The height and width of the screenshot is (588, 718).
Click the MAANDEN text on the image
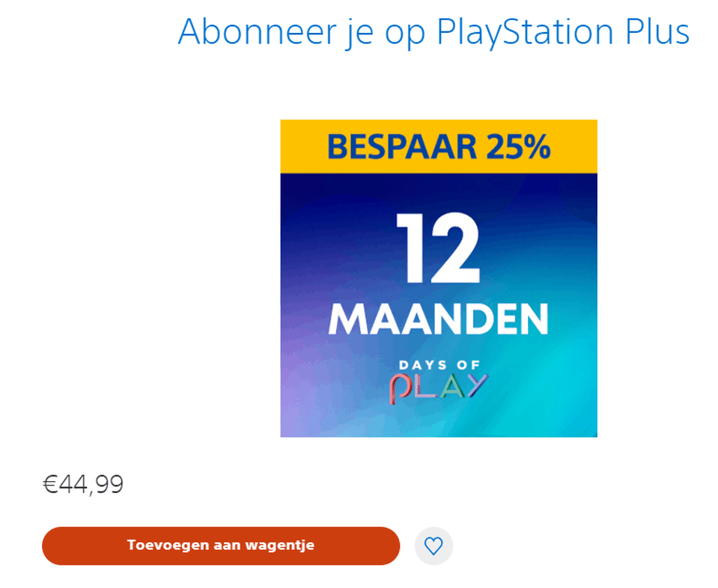pyautogui.click(x=439, y=319)
